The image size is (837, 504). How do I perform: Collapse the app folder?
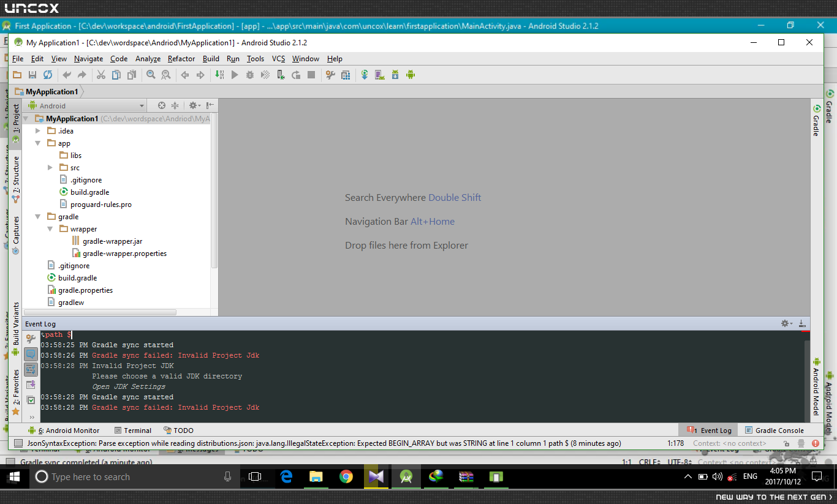pyautogui.click(x=38, y=143)
